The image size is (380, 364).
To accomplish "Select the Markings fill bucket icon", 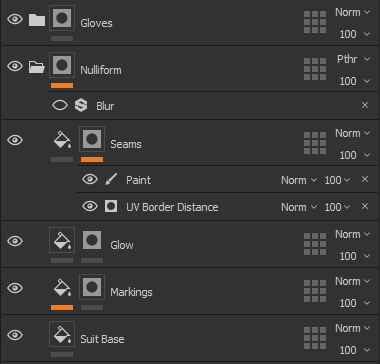I will pyautogui.click(x=62, y=287).
